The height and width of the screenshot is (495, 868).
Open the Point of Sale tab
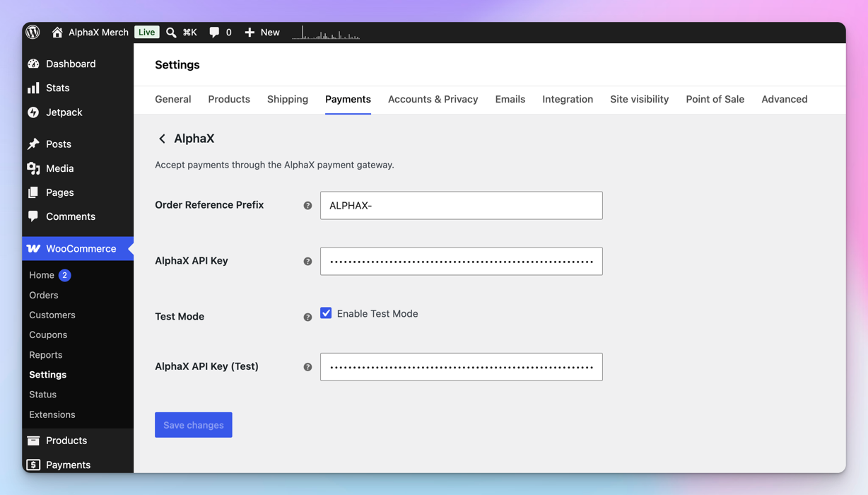click(715, 99)
